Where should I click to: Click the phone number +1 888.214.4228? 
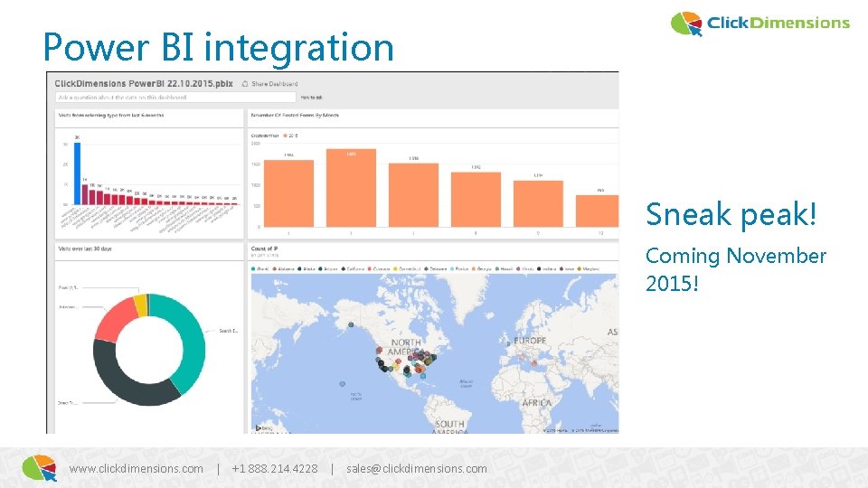(x=275, y=469)
